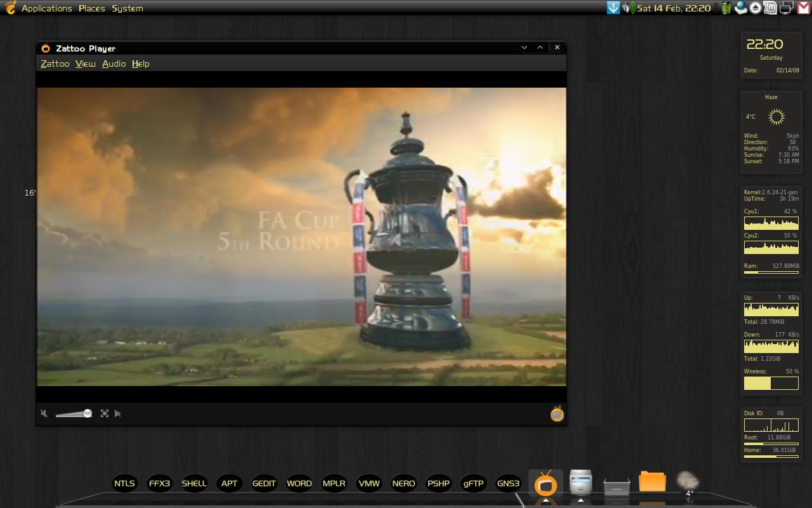Open the Applications menu in top panel
This screenshot has height=508, width=812.
point(47,8)
